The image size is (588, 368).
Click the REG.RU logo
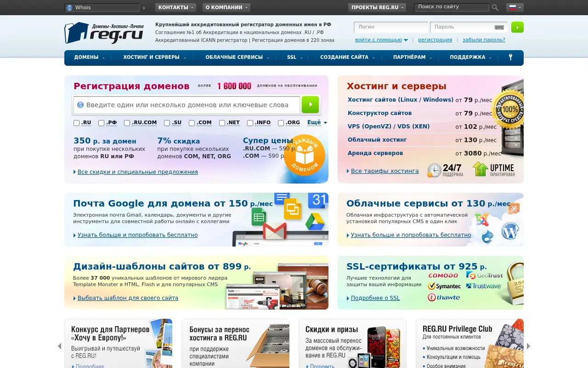(x=104, y=33)
